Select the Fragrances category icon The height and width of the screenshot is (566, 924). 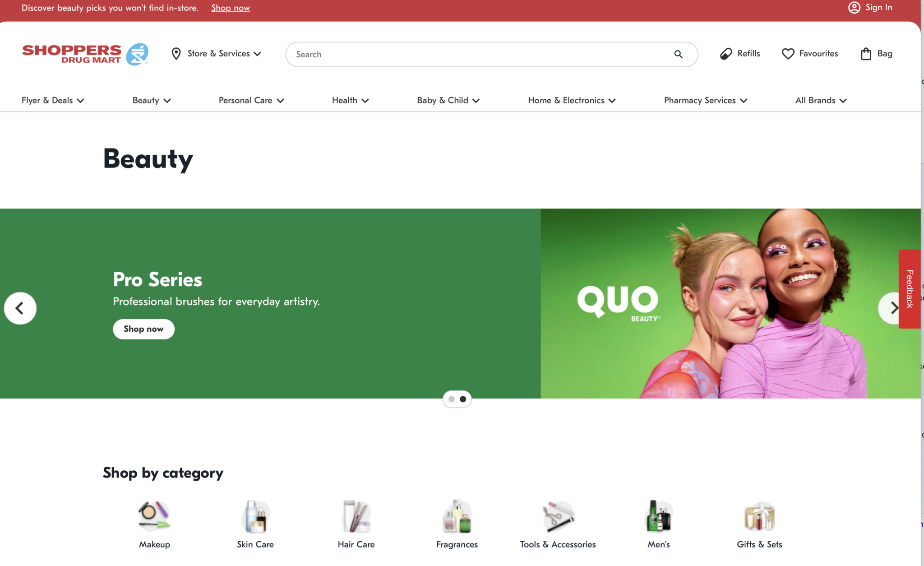point(457,516)
